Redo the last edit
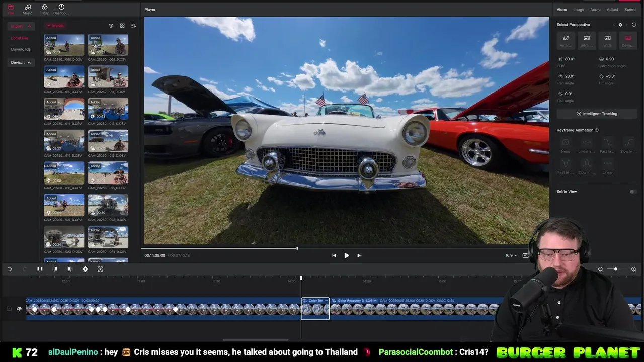644x362 pixels. tap(24, 269)
